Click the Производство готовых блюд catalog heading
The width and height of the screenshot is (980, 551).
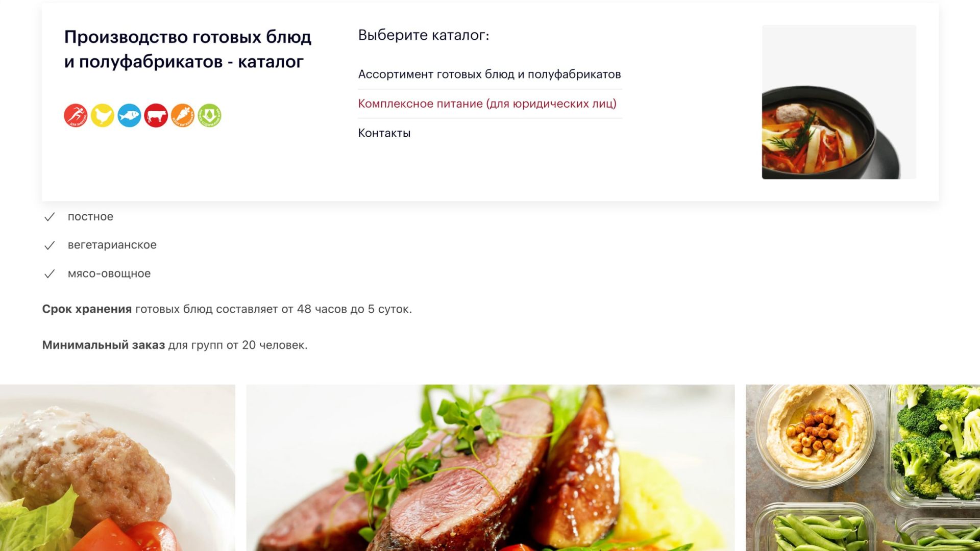pyautogui.click(x=188, y=49)
